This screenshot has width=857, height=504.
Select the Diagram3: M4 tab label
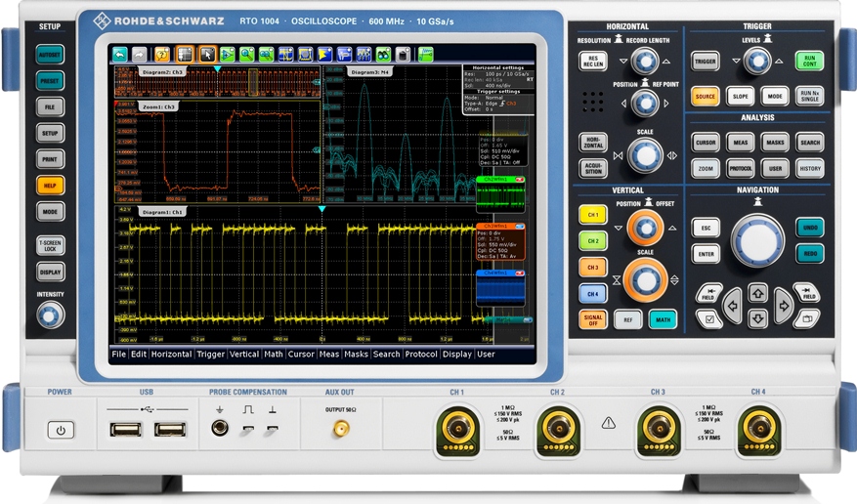369,72
